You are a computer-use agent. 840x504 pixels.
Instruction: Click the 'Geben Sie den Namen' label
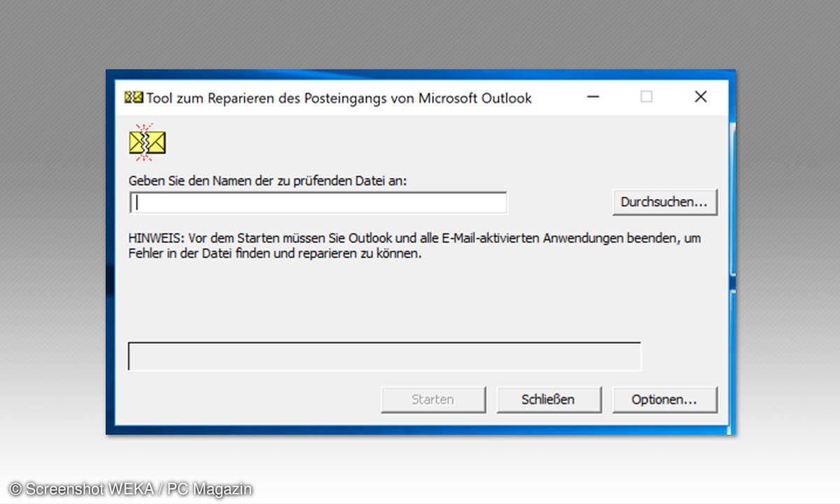[x=268, y=181]
